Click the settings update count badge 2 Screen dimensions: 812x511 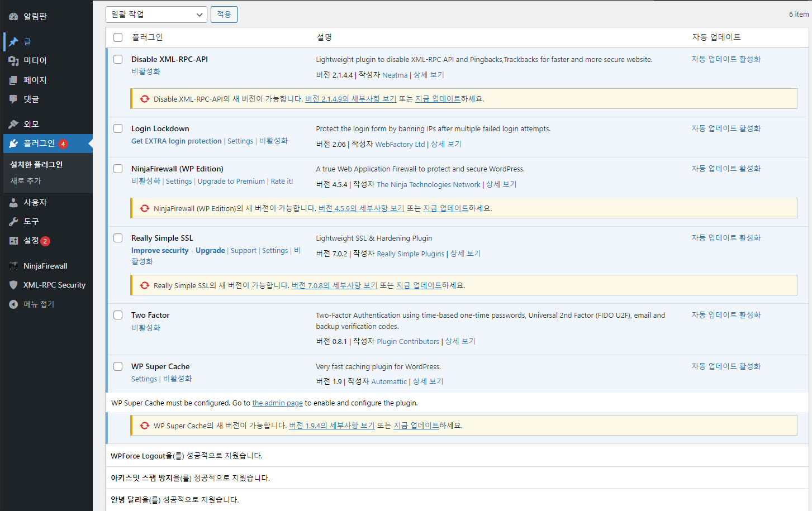(45, 241)
